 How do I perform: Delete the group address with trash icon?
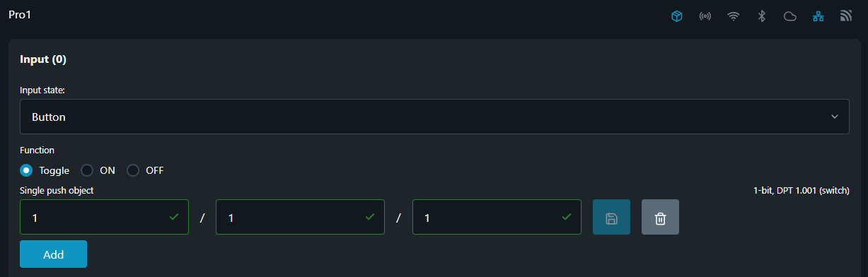pos(660,217)
